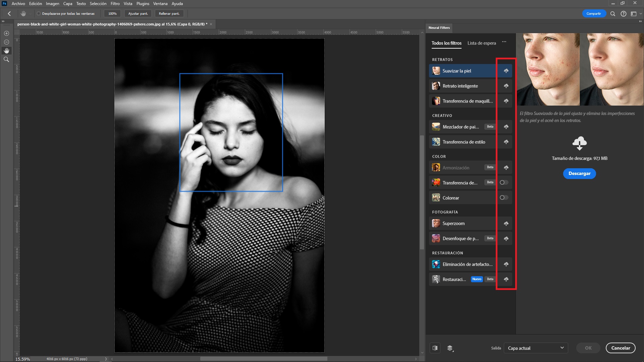Click Transferencia de estilo filter icon

point(436,141)
